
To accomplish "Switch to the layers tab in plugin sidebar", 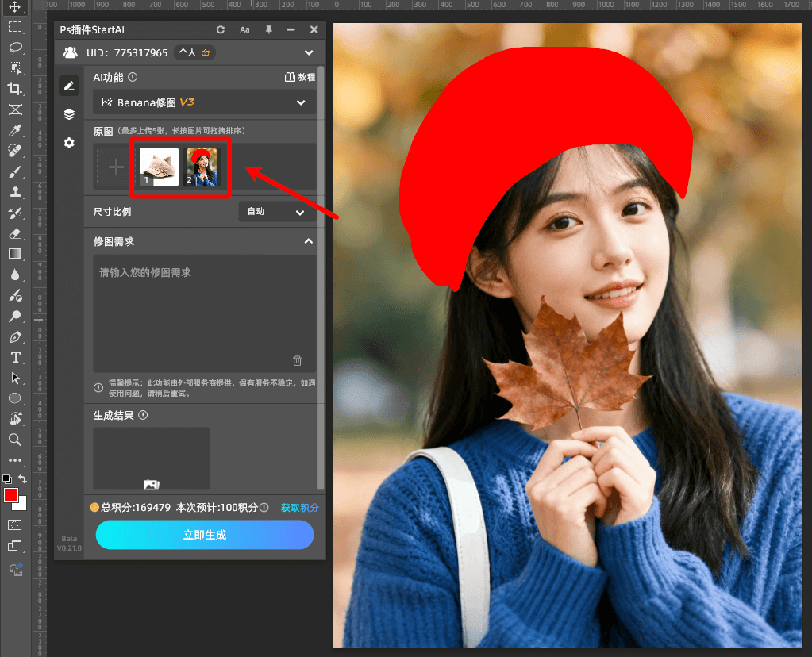I will 70,114.
